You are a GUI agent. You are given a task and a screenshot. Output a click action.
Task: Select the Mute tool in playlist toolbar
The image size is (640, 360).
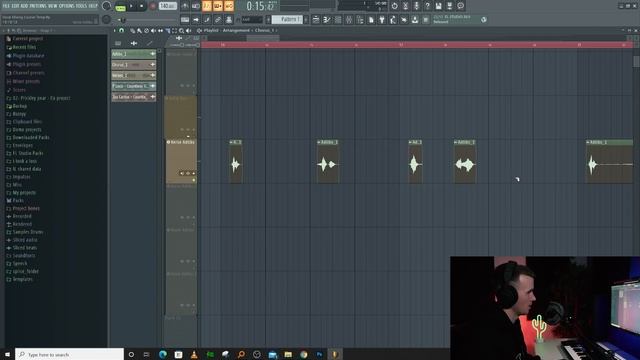[x=153, y=31]
